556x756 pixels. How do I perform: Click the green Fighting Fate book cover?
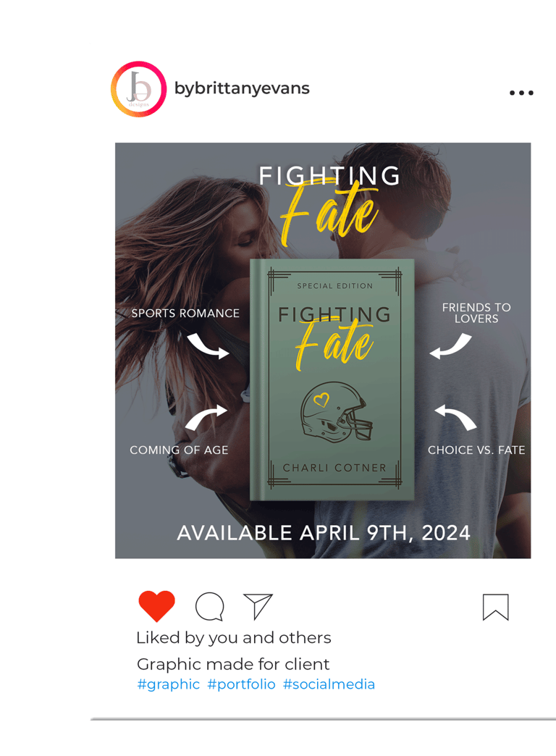(x=332, y=380)
